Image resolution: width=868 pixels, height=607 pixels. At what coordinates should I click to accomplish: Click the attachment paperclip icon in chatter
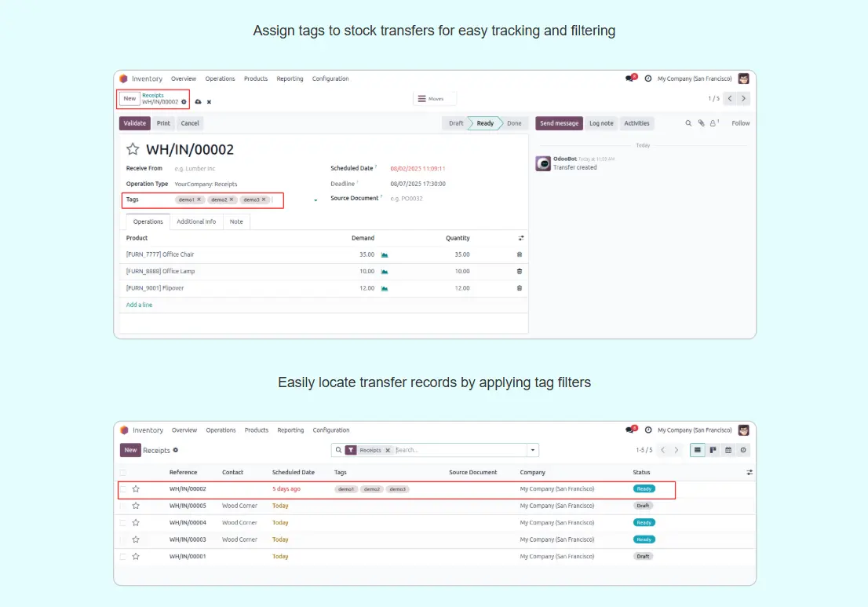[x=701, y=123]
